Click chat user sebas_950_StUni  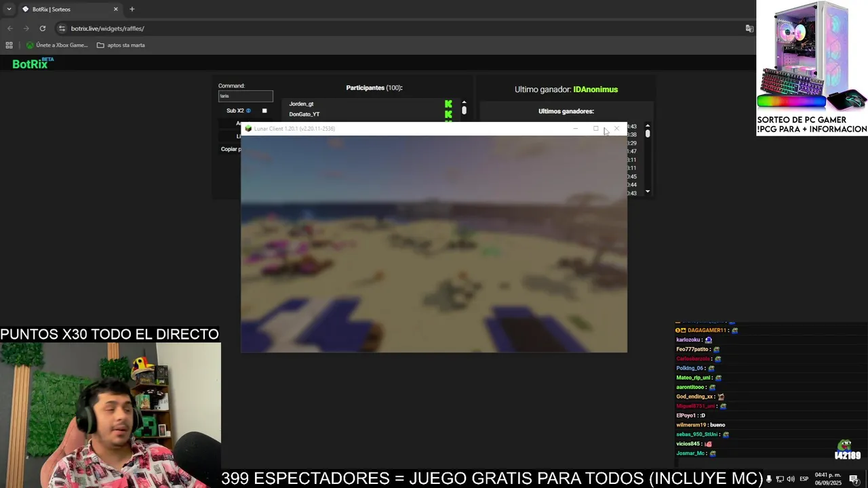coord(697,434)
